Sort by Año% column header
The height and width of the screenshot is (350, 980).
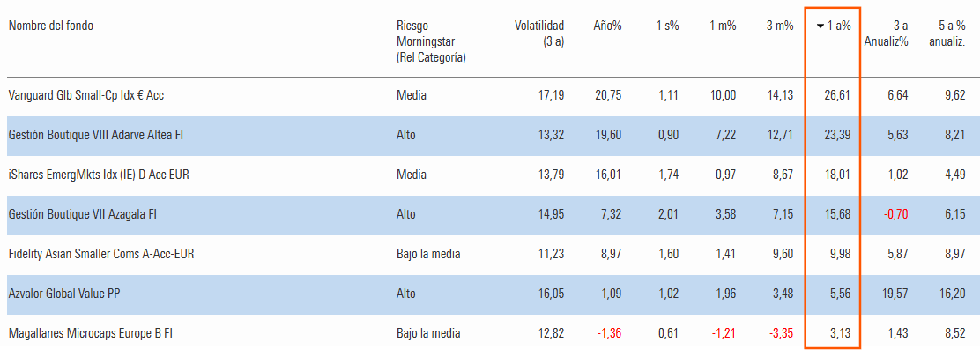(607, 26)
